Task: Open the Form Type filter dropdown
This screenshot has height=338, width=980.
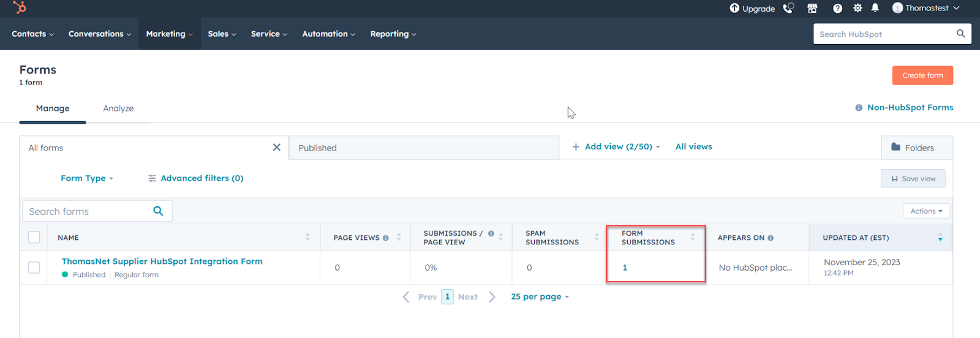Action: coord(87,178)
